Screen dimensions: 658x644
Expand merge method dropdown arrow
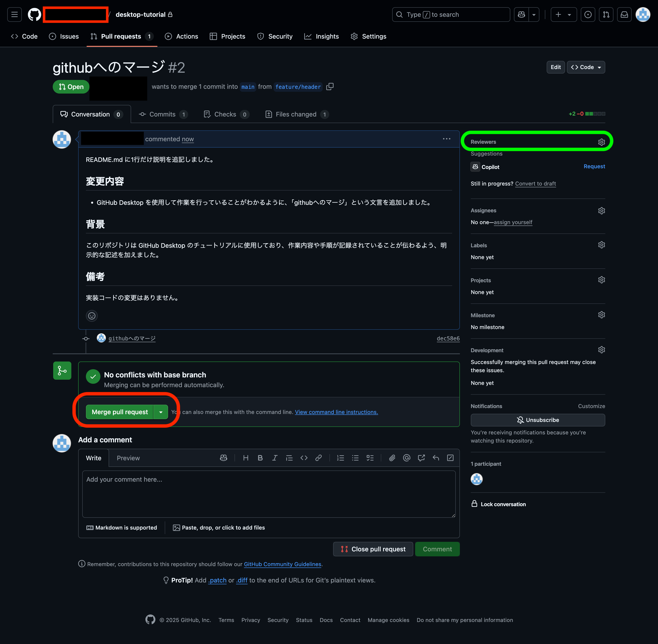[x=161, y=412]
